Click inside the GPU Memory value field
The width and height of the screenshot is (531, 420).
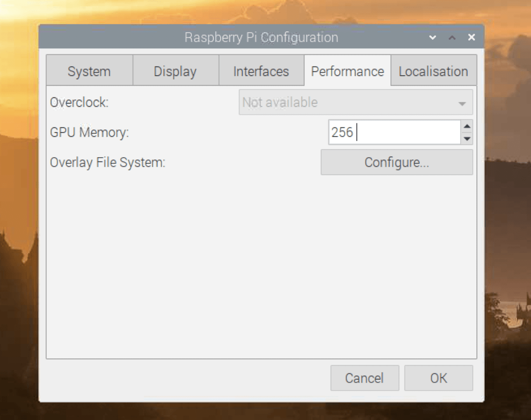point(394,132)
